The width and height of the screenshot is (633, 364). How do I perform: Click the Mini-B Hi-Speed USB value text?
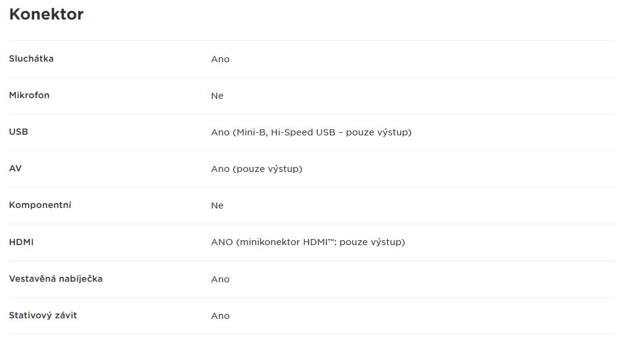point(311,132)
